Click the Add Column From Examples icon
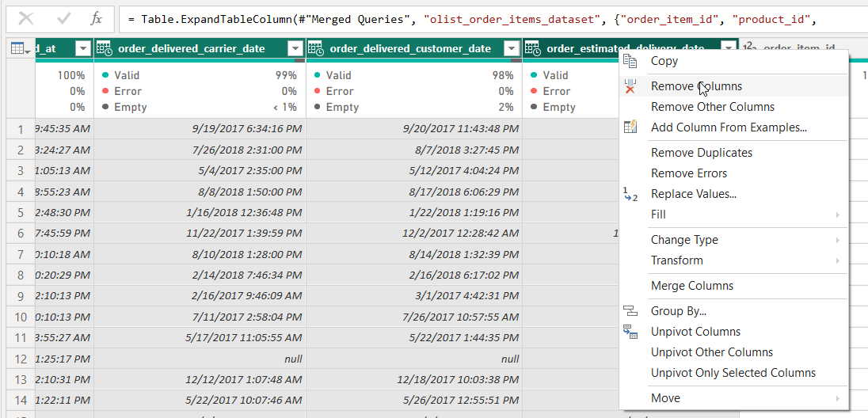 pyautogui.click(x=630, y=127)
